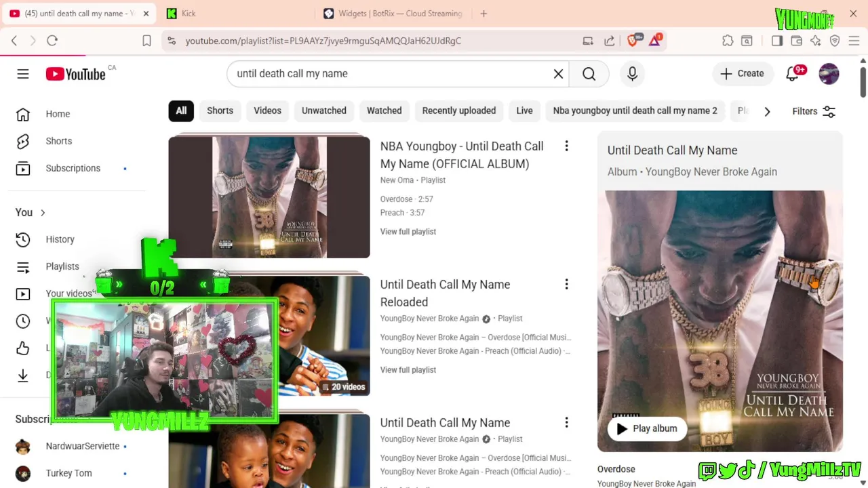Image resolution: width=868 pixels, height=488 pixels.
Task: Select the Shorts filter chip
Action: pos(220,110)
